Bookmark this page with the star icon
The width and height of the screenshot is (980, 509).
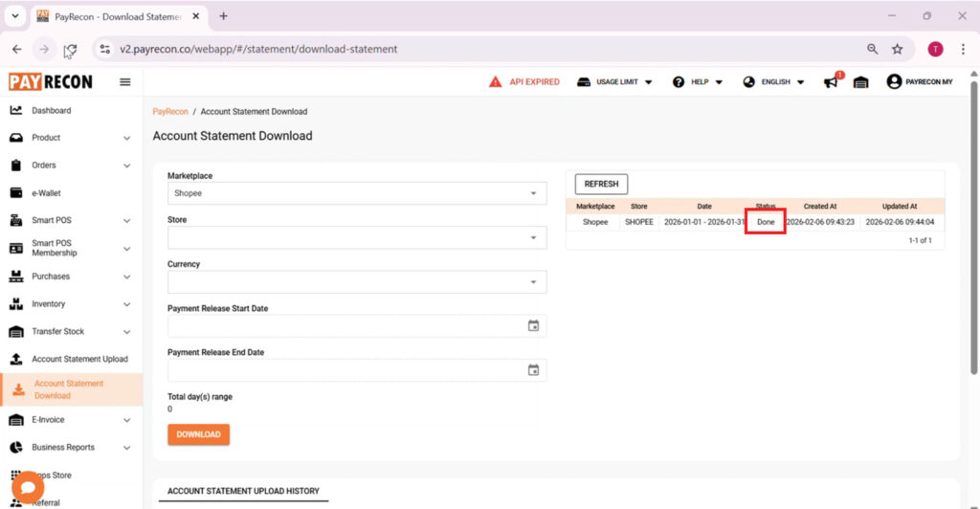pos(897,49)
